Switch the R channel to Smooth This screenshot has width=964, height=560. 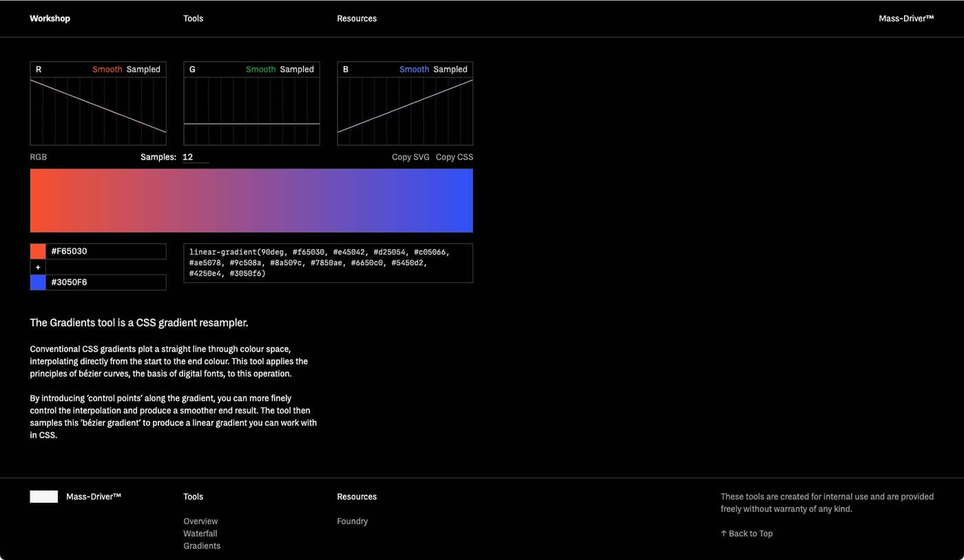click(x=107, y=69)
